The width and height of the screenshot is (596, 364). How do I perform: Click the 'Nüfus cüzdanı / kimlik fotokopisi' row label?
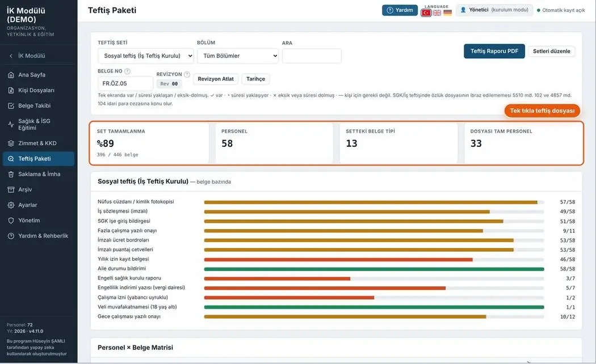(136, 201)
